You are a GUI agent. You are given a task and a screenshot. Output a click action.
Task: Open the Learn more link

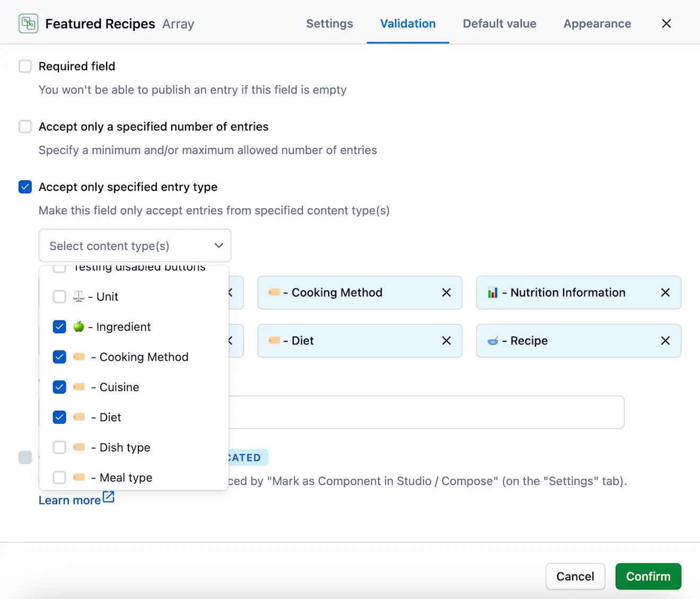(x=69, y=500)
